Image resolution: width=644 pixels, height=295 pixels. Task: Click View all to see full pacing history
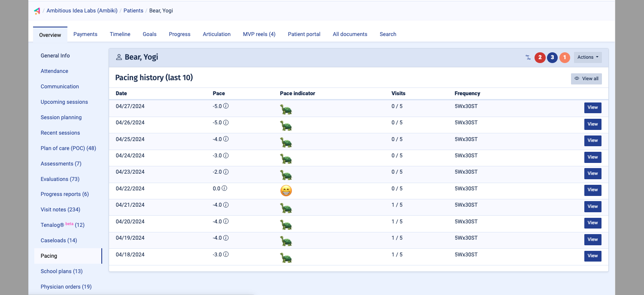(586, 78)
